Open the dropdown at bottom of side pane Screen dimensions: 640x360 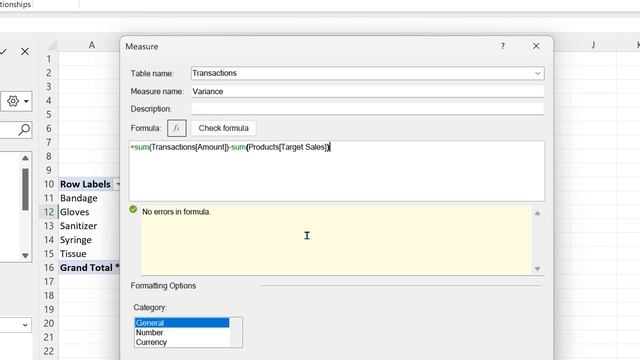[25, 325]
